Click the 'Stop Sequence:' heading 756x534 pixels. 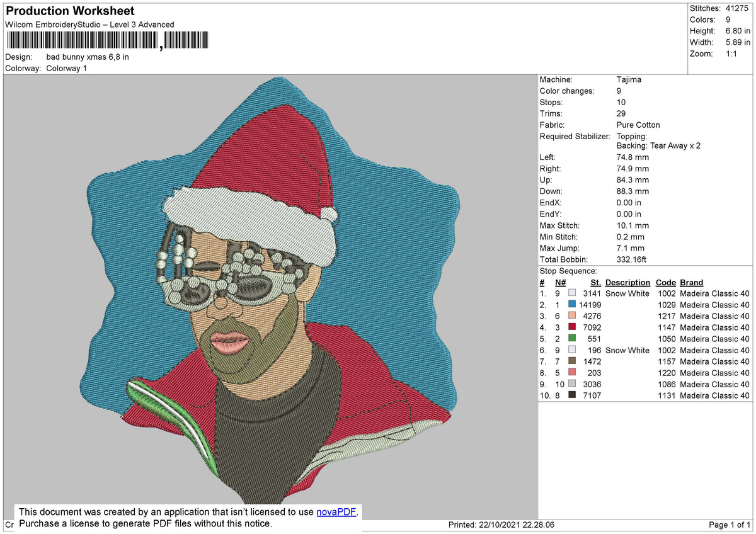pyautogui.click(x=568, y=271)
